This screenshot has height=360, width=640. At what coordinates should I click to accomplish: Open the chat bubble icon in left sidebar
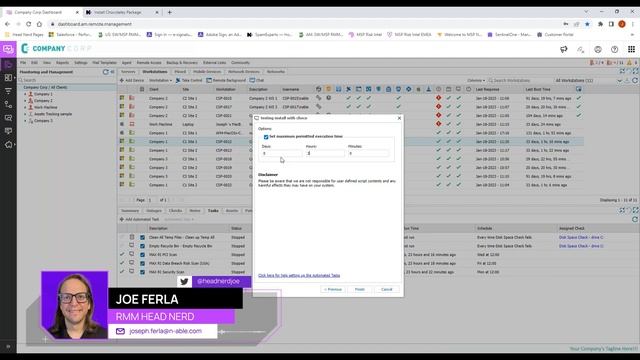click(8, 131)
